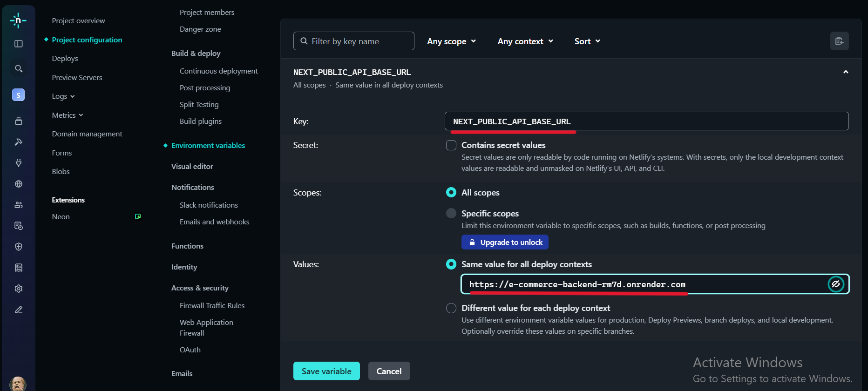Click the Save variable button
The image size is (868, 391).
326,371
